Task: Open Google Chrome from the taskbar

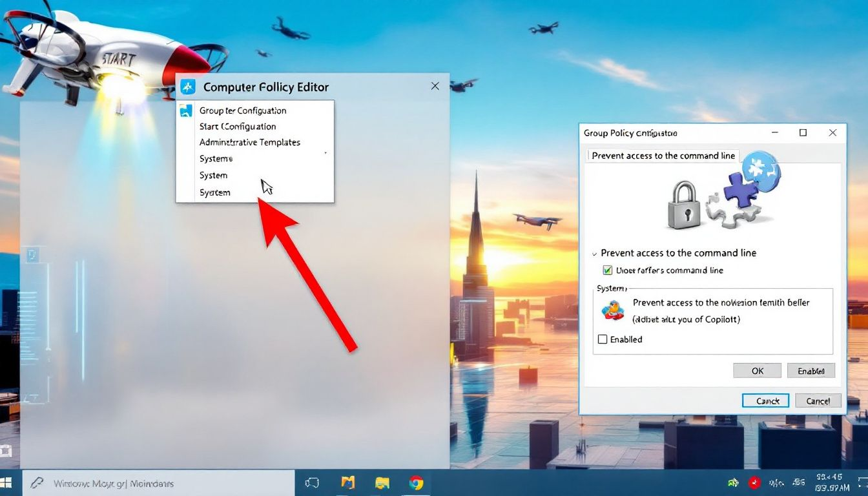Action: point(416,482)
